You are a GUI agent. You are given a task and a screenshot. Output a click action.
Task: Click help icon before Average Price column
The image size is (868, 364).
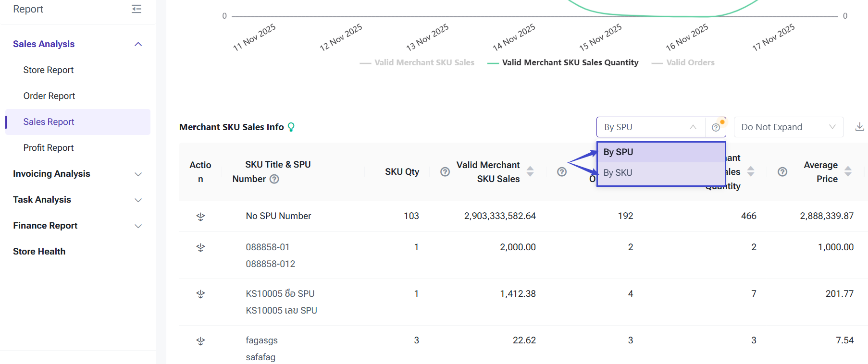tap(782, 172)
